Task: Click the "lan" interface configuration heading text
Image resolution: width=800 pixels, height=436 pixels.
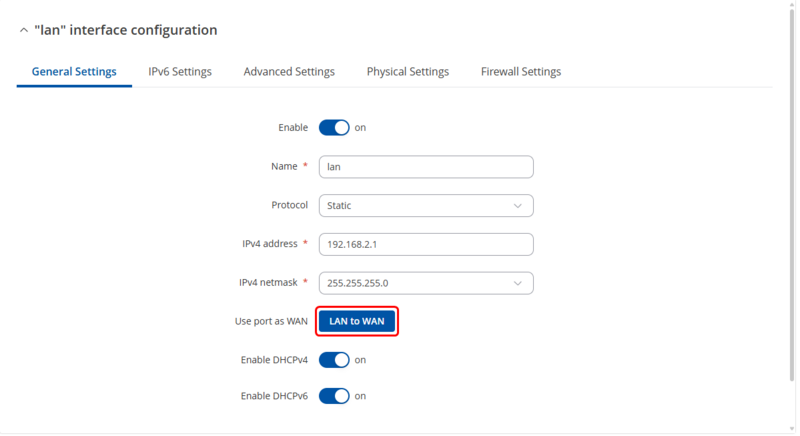Action: pyautogui.click(x=125, y=30)
